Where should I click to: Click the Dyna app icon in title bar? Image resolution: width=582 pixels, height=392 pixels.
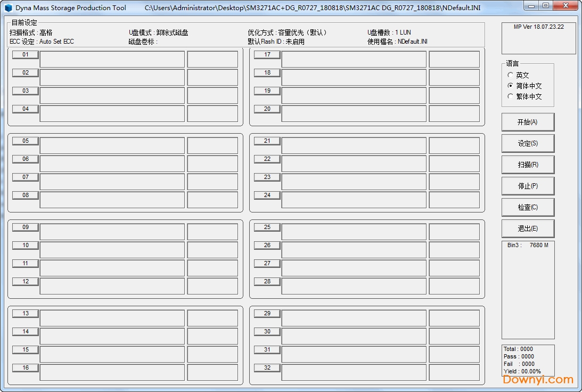pyautogui.click(x=8, y=8)
